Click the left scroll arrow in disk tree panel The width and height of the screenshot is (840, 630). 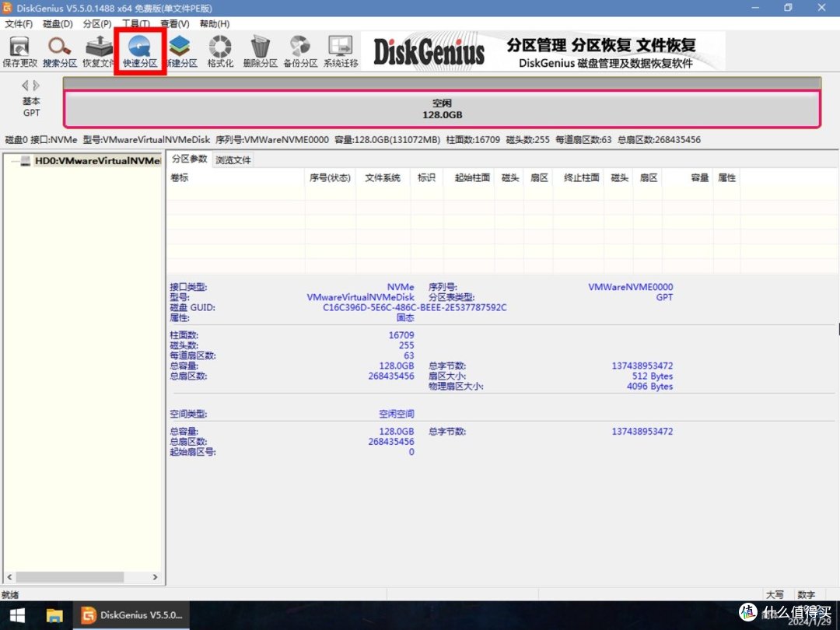tap(9, 577)
